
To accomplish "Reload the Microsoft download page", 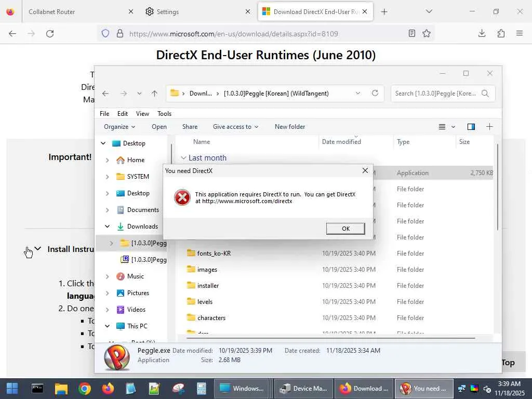I will (x=50, y=34).
